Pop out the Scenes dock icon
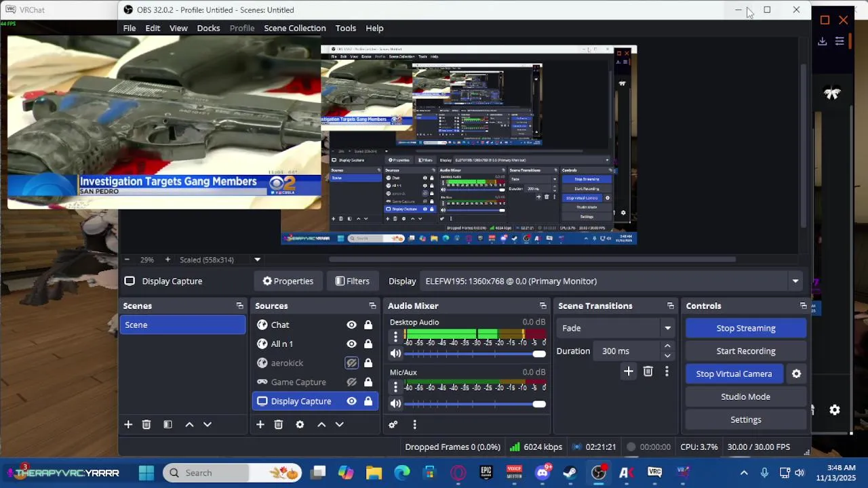Viewport: 868px width, 488px height. [239, 306]
